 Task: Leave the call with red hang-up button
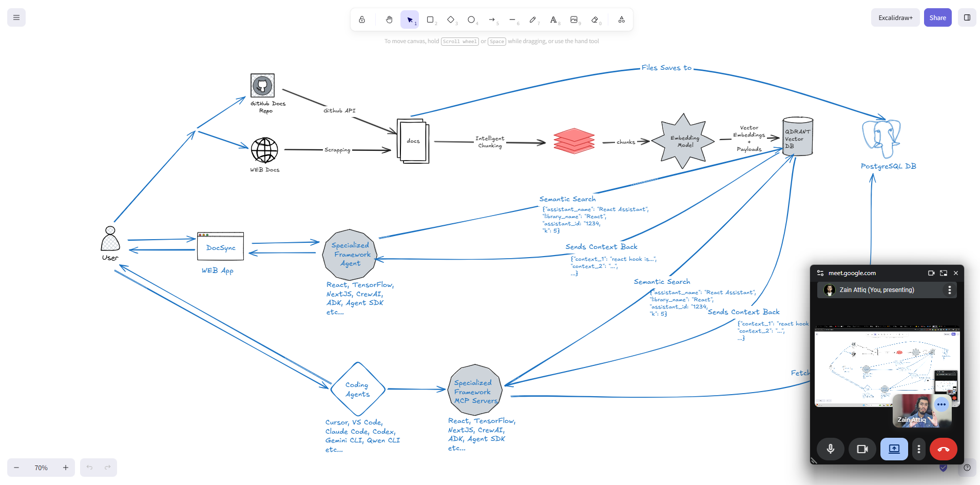pos(944,449)
